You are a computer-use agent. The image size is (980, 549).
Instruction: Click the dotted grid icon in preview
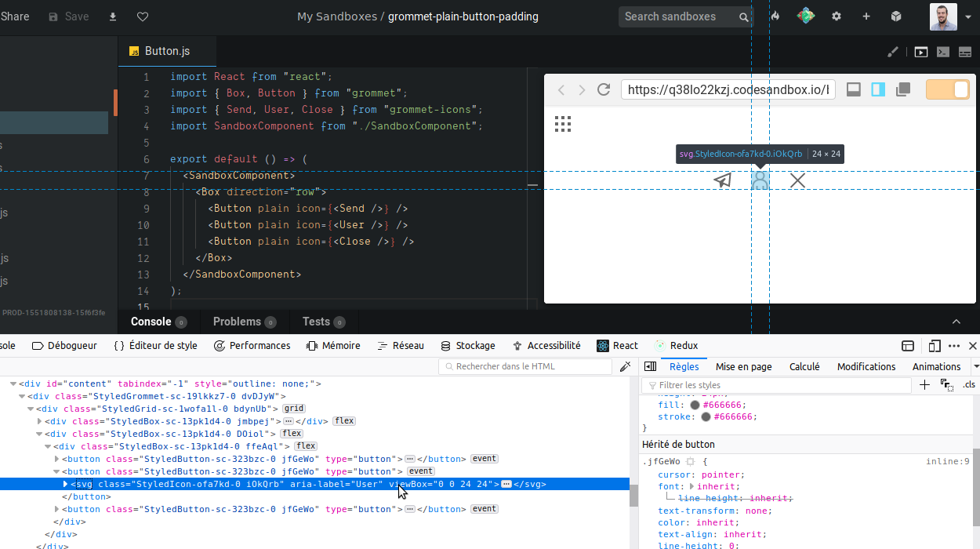(563, 124)
